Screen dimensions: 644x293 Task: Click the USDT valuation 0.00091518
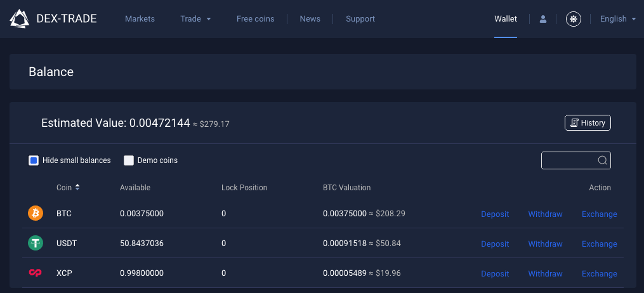(x=345, y=244)
